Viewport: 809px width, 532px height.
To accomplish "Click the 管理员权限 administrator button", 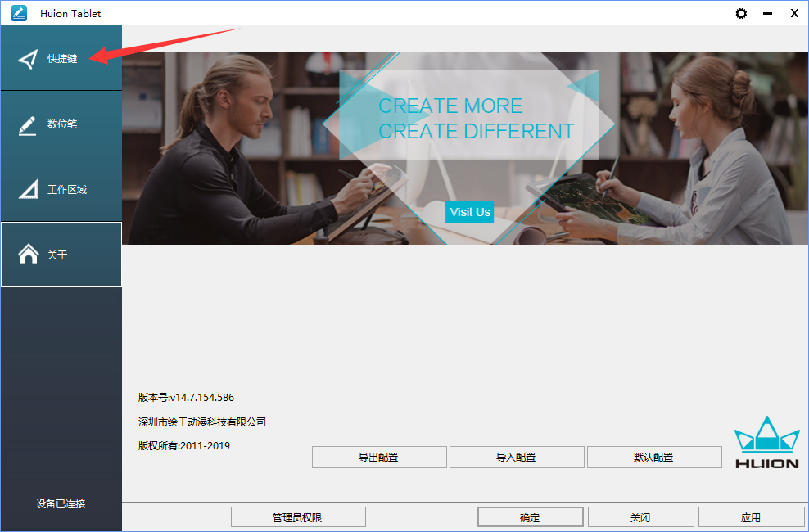I will point(298,517).
